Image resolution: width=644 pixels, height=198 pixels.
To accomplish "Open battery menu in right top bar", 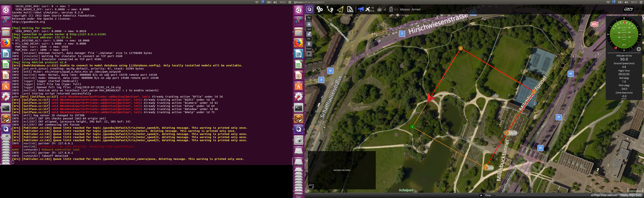I will pyautogui.click(x=620, y=2).
